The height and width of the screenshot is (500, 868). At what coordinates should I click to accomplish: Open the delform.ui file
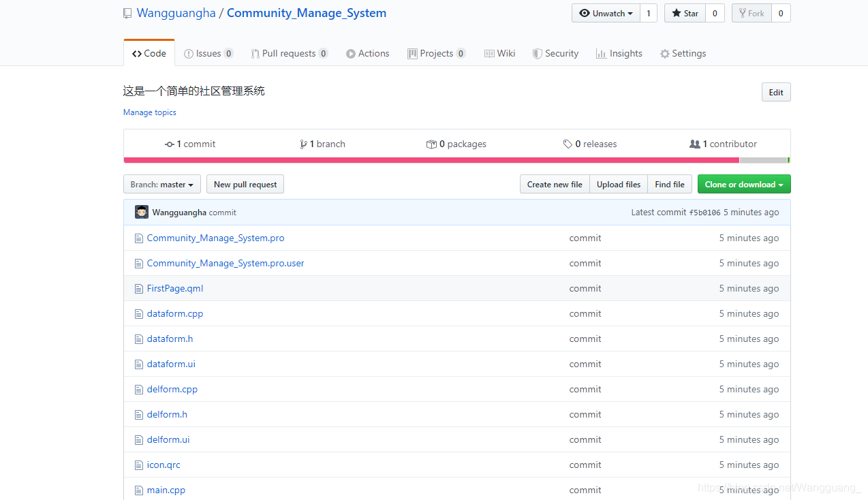point(168,440)
